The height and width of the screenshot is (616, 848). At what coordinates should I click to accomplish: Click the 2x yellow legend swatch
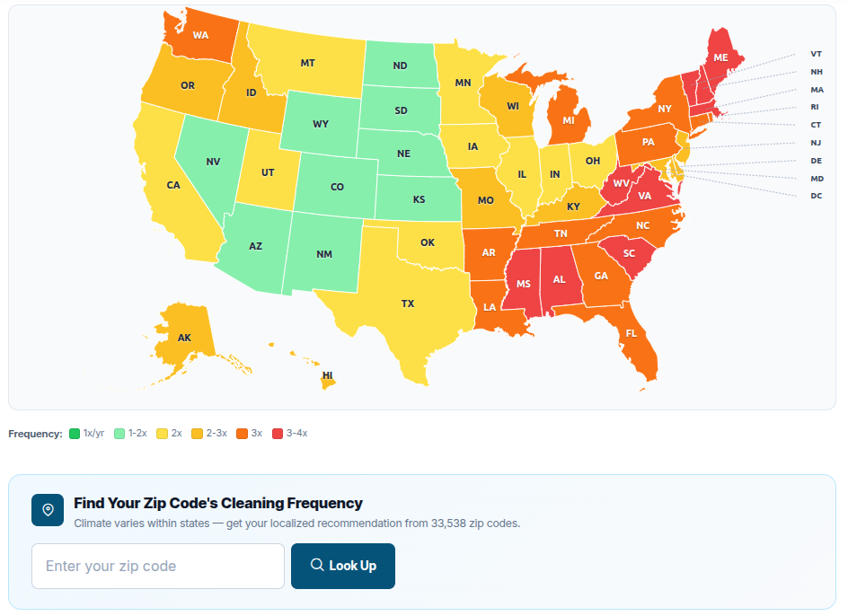162,434
